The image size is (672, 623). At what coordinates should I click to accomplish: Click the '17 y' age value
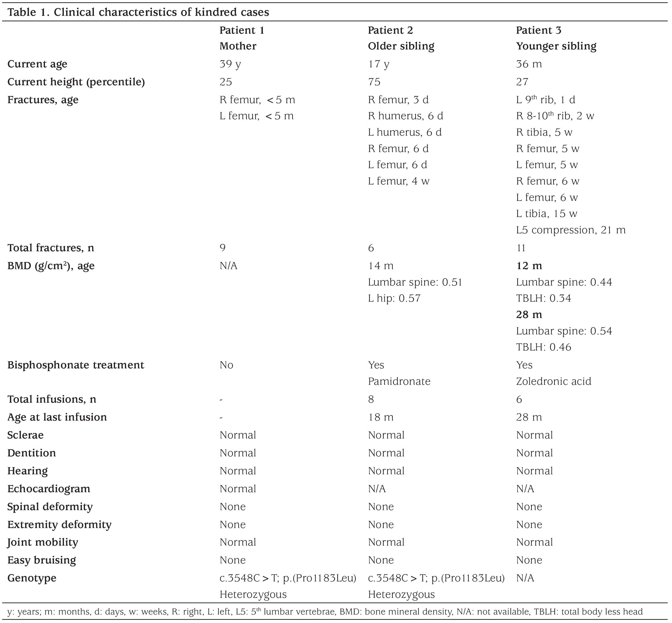pyautogui.click(x=378, y=64)
